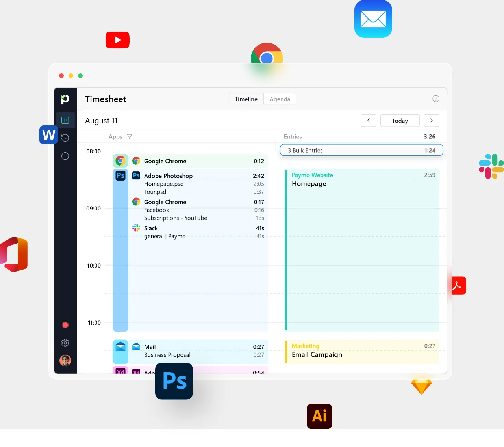
Task: Click the floating blue Mail envelope icon
Action: pyautogui.click(x=373, y=19)
